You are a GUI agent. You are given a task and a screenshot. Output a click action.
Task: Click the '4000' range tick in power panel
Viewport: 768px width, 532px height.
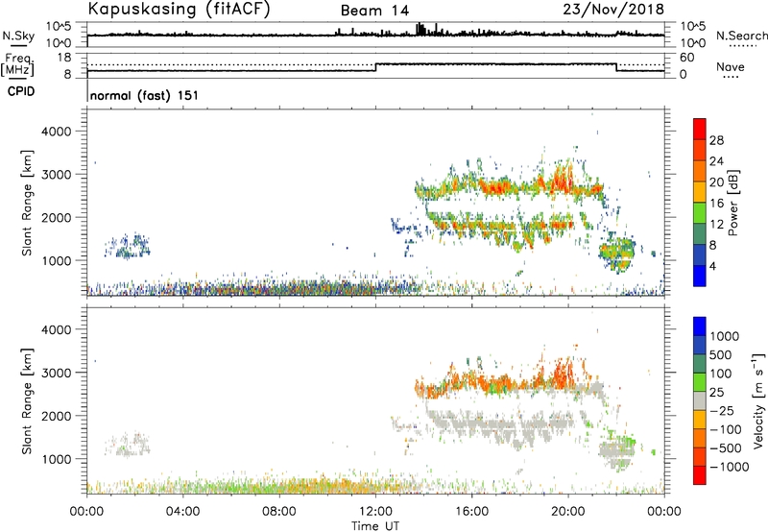click(57, 132)
